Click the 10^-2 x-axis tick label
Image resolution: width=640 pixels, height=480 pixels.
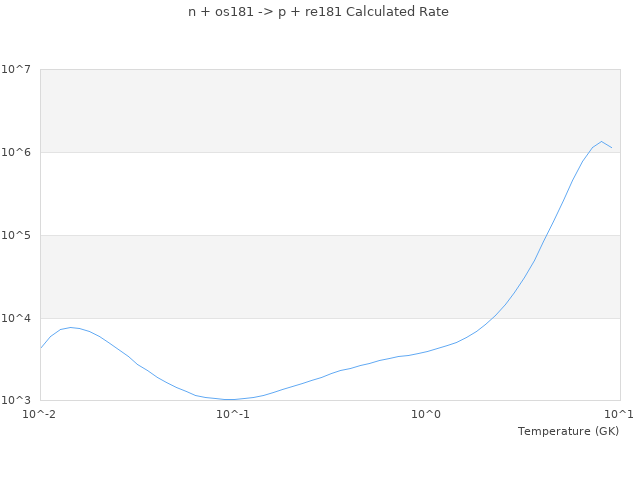(x=40, y=414)
